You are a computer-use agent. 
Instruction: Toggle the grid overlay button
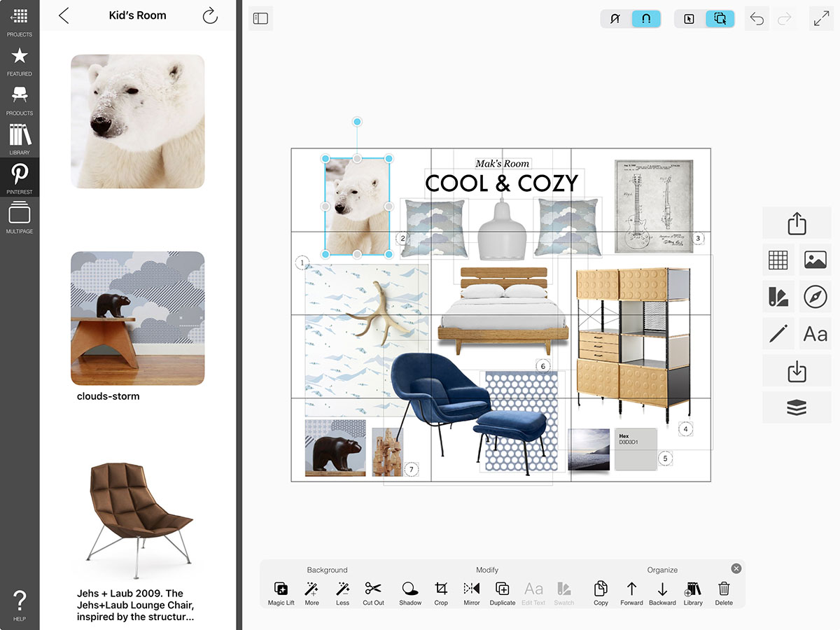point(778,260)
